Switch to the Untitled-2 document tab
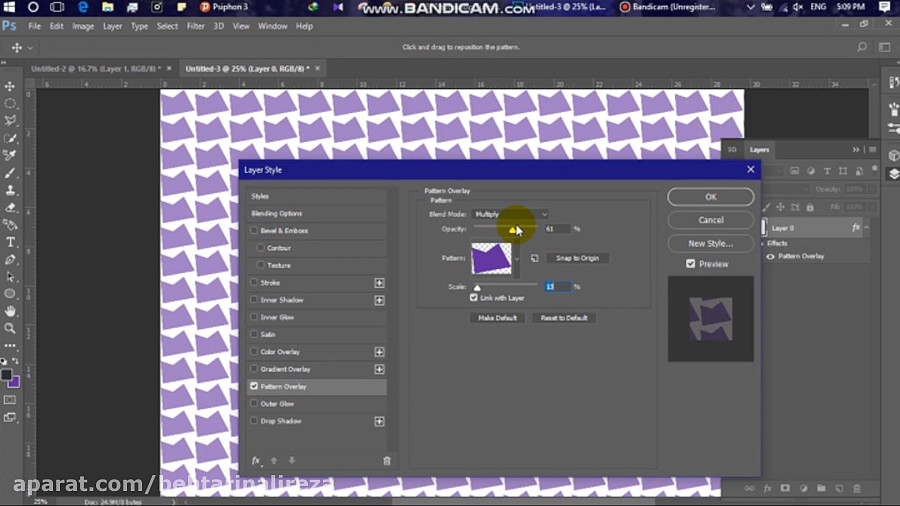 96,68
